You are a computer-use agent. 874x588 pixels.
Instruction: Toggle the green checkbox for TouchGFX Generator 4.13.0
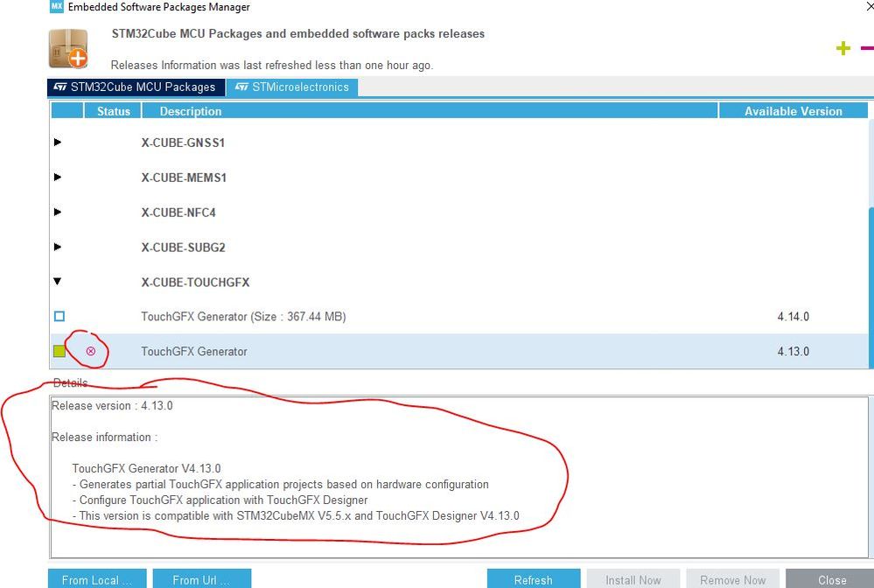(59, 351)
